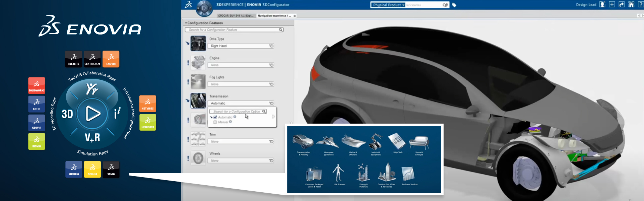Image resolution: width=644 pixels, height=201 pixels.
Task: Open help with the question mark icon
Action: [641, 5]
